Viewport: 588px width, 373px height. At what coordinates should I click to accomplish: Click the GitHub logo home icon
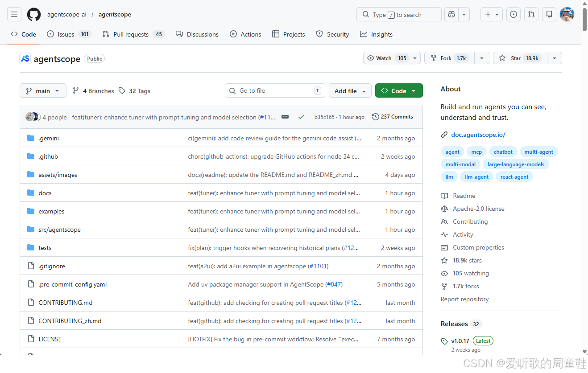pyautogui.click(x=34, y=14)
